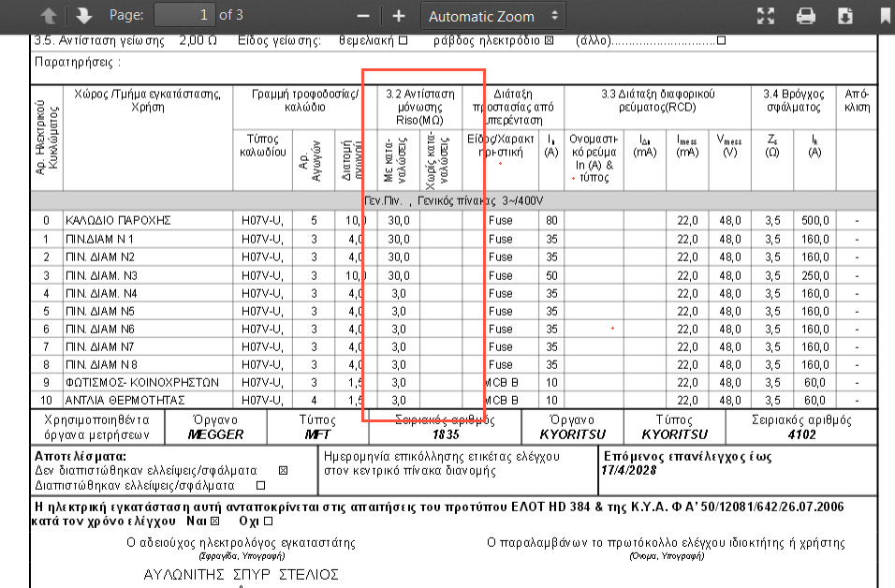Viewport: 895px width, 588px height.
Task: Click the '500,0' Ik value
Action: coord(814,220)
